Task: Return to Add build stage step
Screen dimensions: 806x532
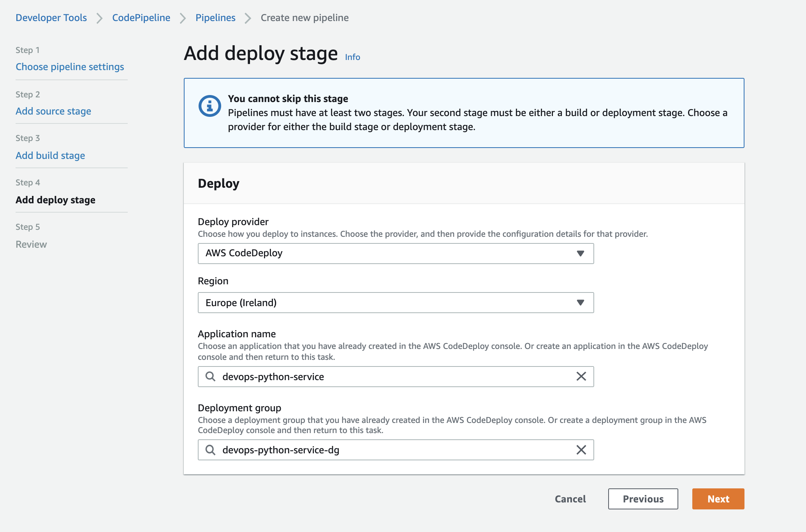Action: (x=50, y=155)
